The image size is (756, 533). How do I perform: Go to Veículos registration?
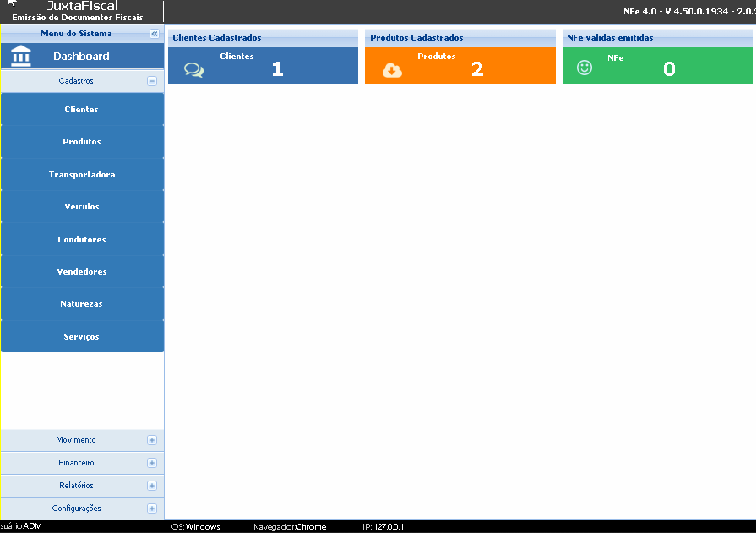[x=82, y=207]
